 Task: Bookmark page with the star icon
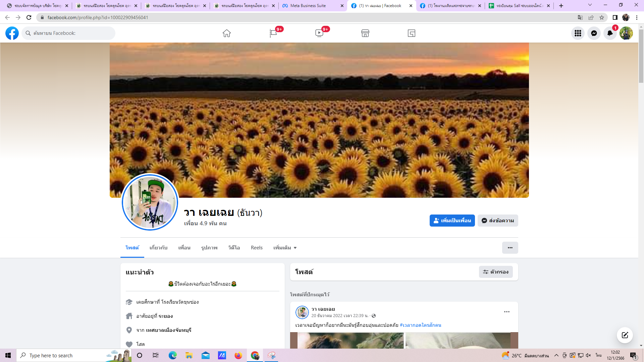602,17
